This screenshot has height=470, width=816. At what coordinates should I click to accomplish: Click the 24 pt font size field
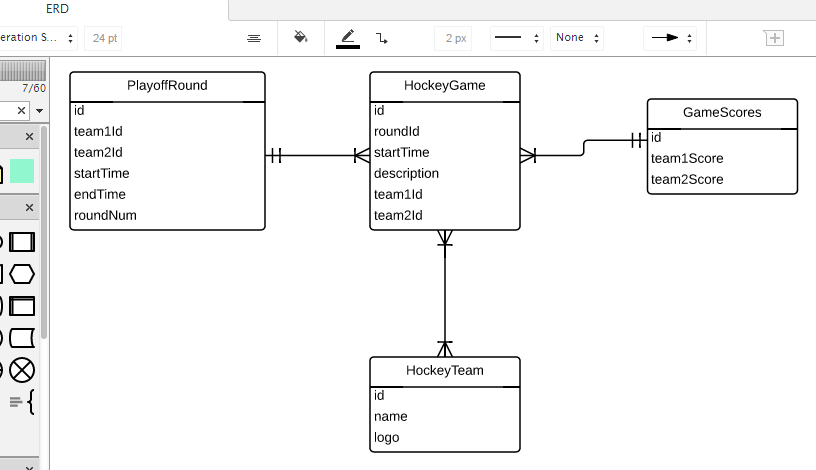click(x=104, y=38)
